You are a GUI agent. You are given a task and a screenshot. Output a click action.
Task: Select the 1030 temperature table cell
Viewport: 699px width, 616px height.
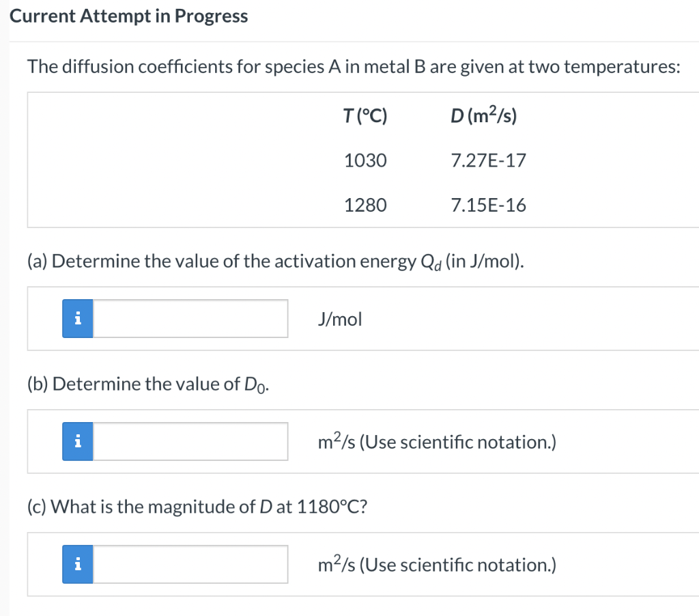point(365,160)
